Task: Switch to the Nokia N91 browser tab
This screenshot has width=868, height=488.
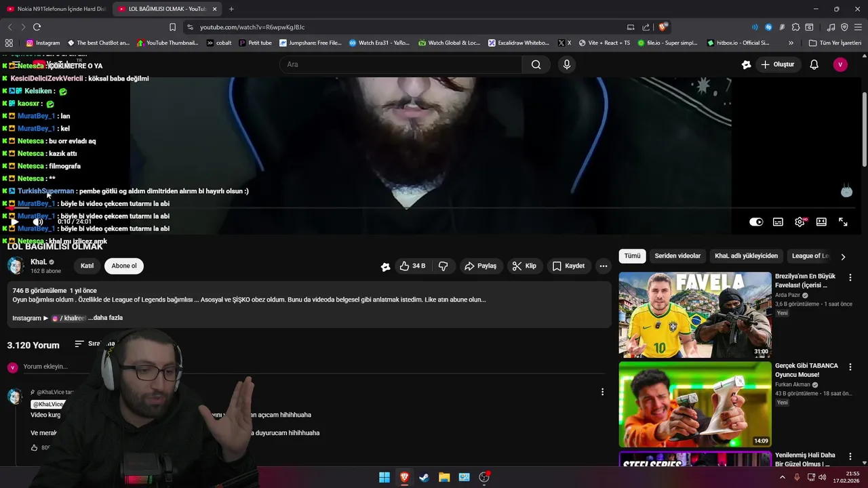Action: (56, 9)
